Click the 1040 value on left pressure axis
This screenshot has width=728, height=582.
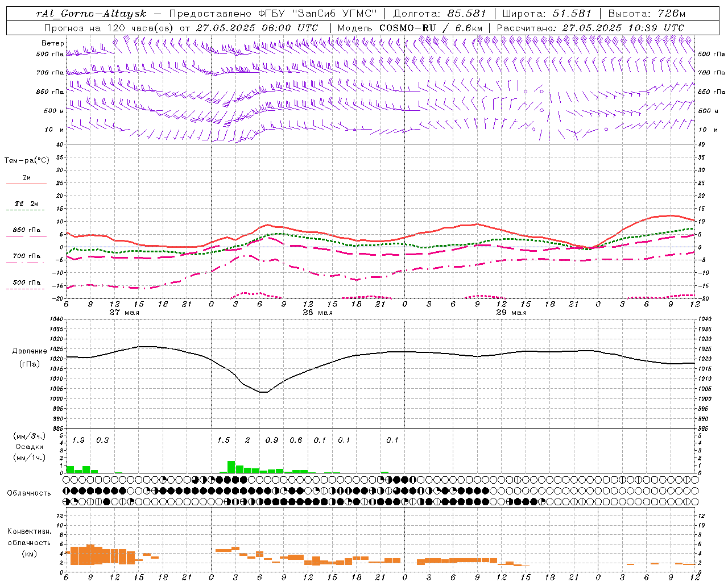pyautogui.click(x=55, y=319)
